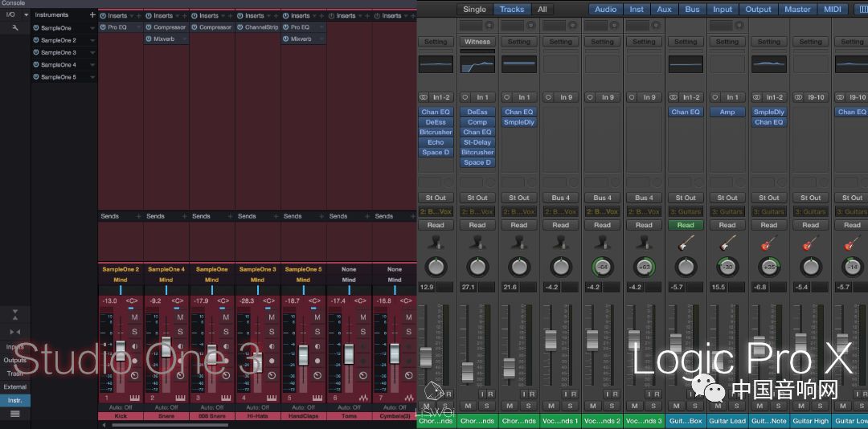Record-enable R on Voc...nds 3 strip
Screen dimensions: 868x429
(x=657, y=394)
